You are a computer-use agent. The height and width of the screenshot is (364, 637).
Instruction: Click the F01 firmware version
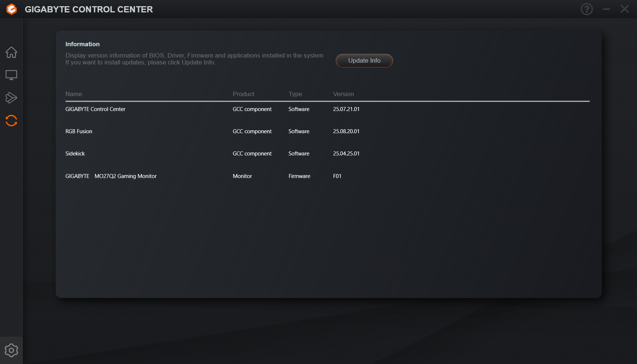(x=337, y=176)
